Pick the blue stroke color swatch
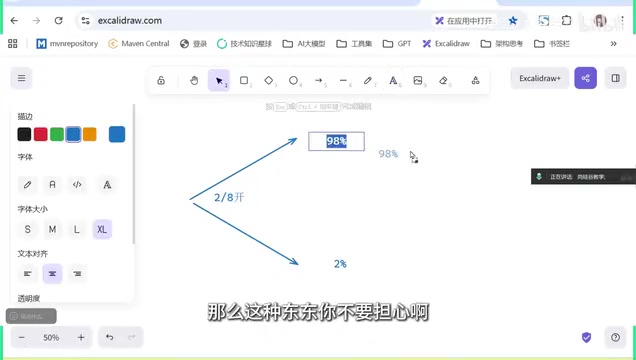 click(73, 134)
